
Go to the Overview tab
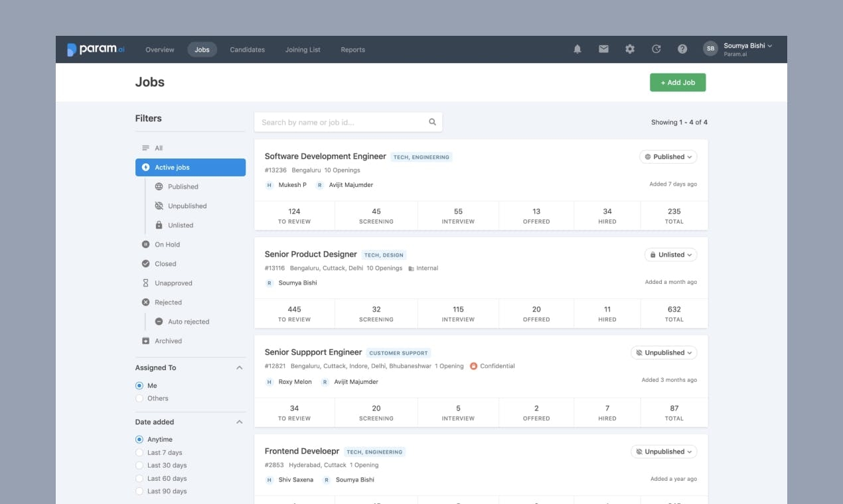click(x=160, y=50)
